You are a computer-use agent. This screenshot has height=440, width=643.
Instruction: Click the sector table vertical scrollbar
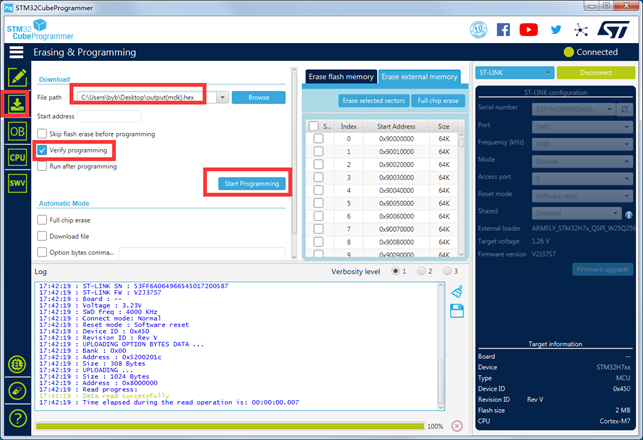coord(461,194)
